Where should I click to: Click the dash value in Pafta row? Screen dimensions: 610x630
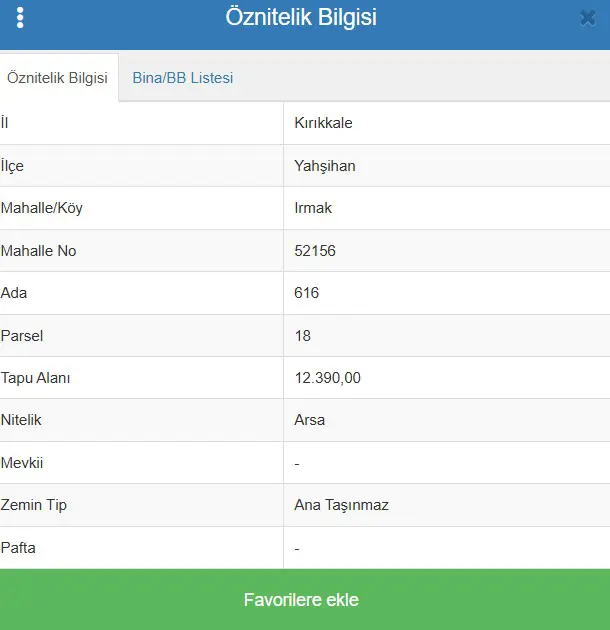coord(297,549)
